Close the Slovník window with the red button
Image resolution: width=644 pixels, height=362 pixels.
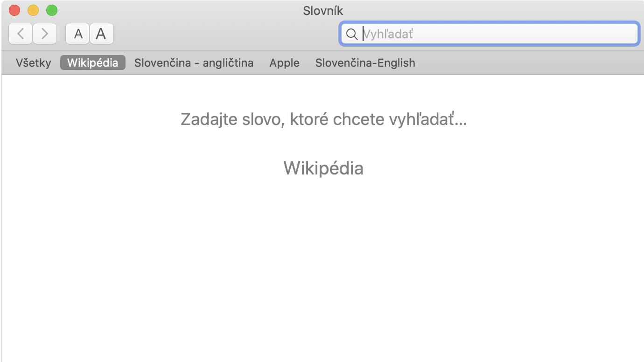(14, 10)
